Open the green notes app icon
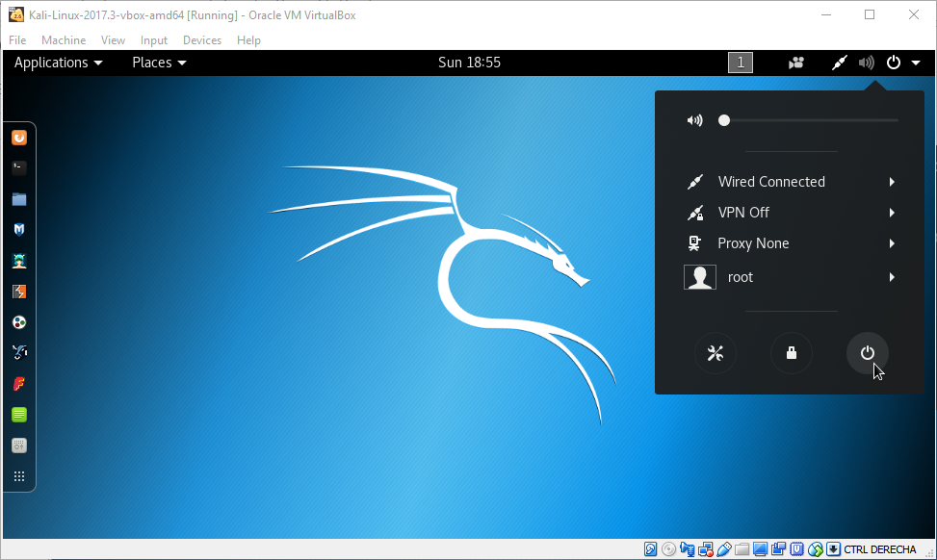 [x=19, y=415]
